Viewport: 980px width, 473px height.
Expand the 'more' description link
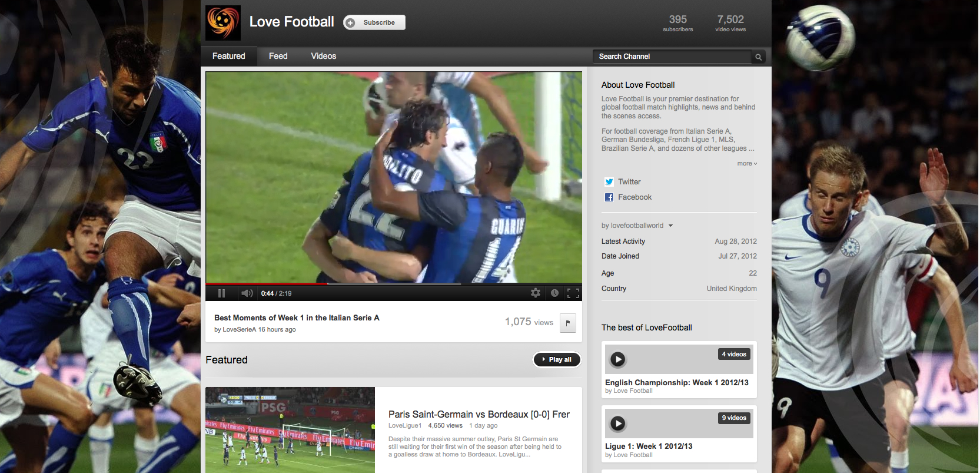click(747, 164)
